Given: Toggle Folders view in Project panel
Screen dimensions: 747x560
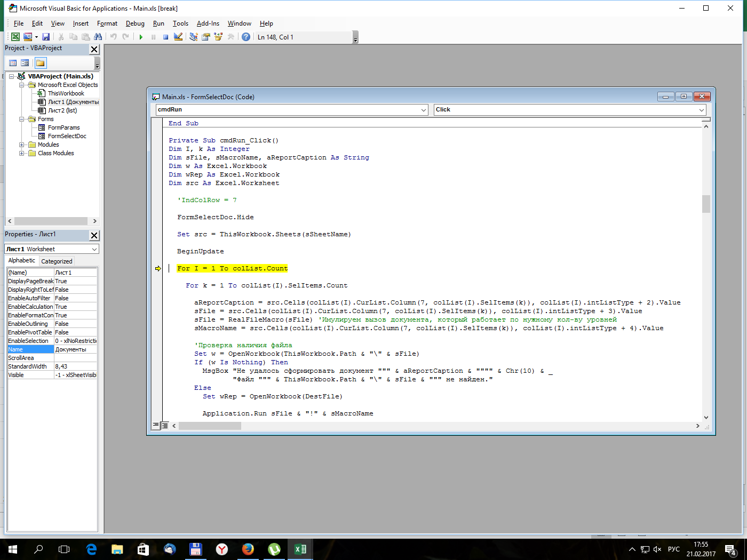Looking at the screenshot, I should (x=40, y=63).
